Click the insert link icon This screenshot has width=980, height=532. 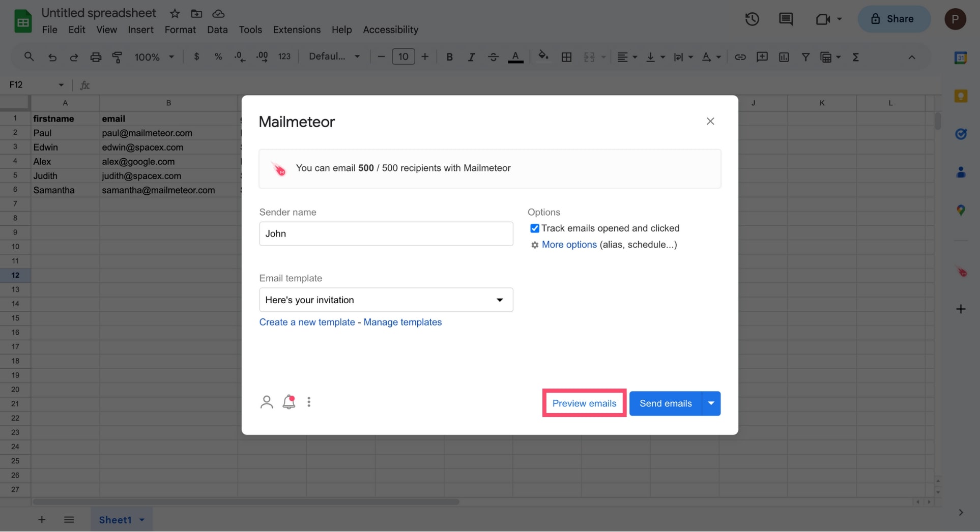(740, 57)
